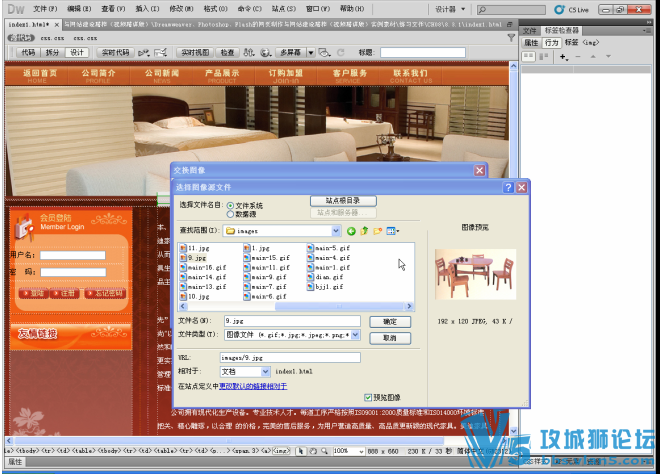Click the 标题 title input field
The height and width of the screenshot is (474, 660).
tap(423, 53)
